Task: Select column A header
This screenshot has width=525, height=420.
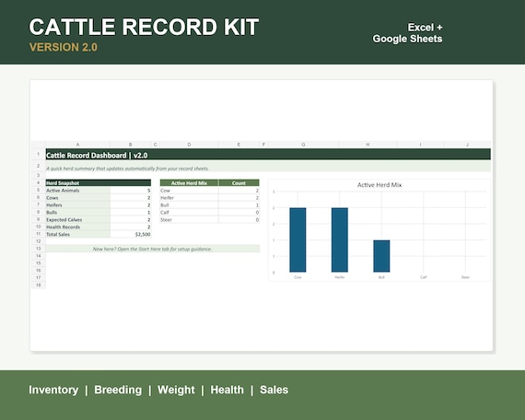Action: tap(77, 145)
